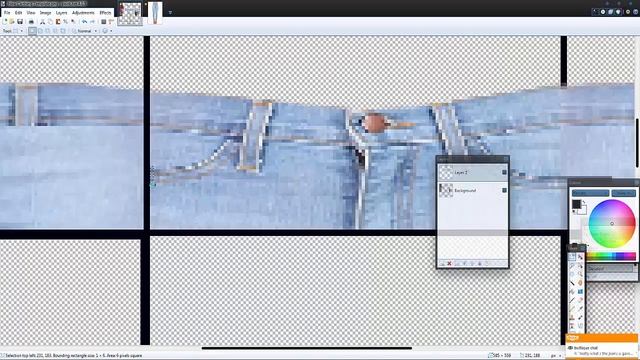Click the primary color swatch
640x360 pixels.
point(576,204)
